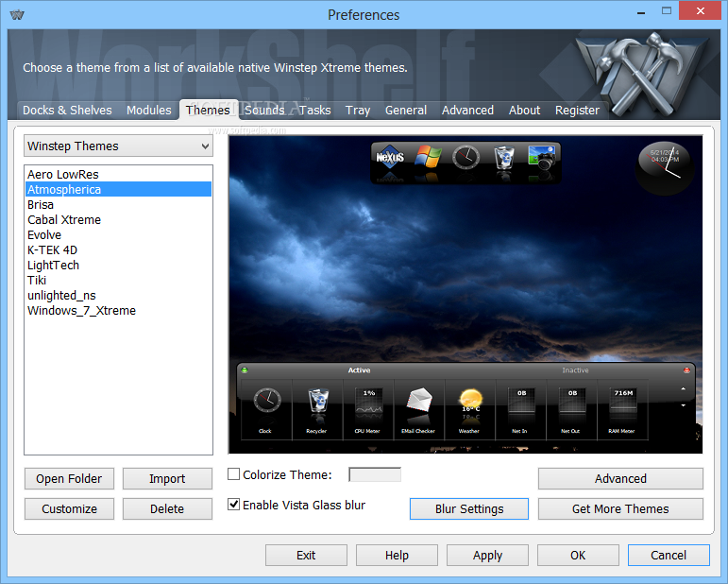Go to the Sounds tab
The width and height of the screenshot is (728, 584).
click(x=264, y=111)
